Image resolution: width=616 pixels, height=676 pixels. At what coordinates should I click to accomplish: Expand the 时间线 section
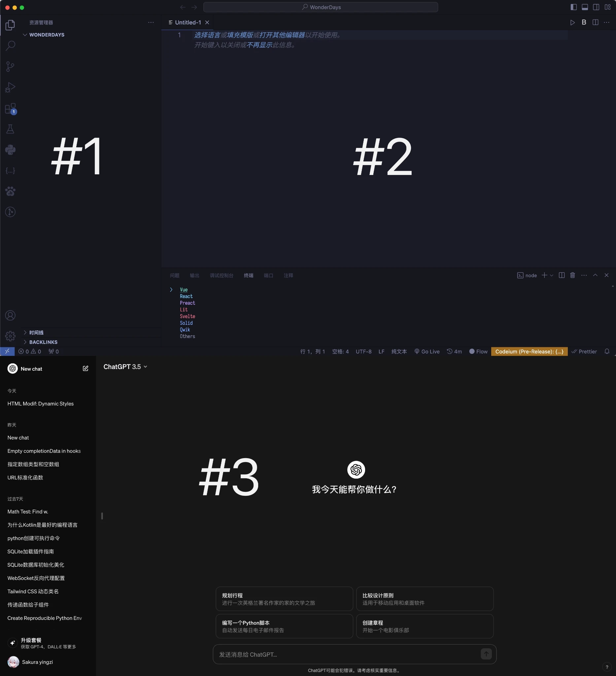tap(36, 333)
